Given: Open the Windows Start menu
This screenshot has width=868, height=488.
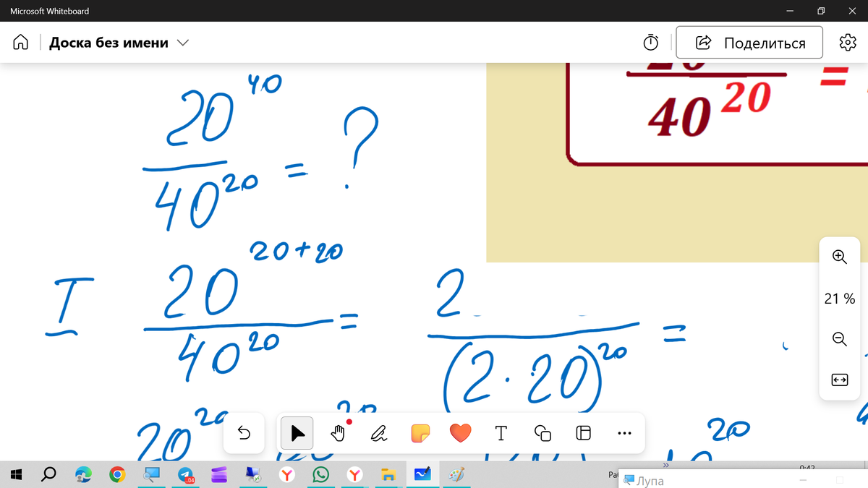Looking at the screenshot, I should coord(17,475).
